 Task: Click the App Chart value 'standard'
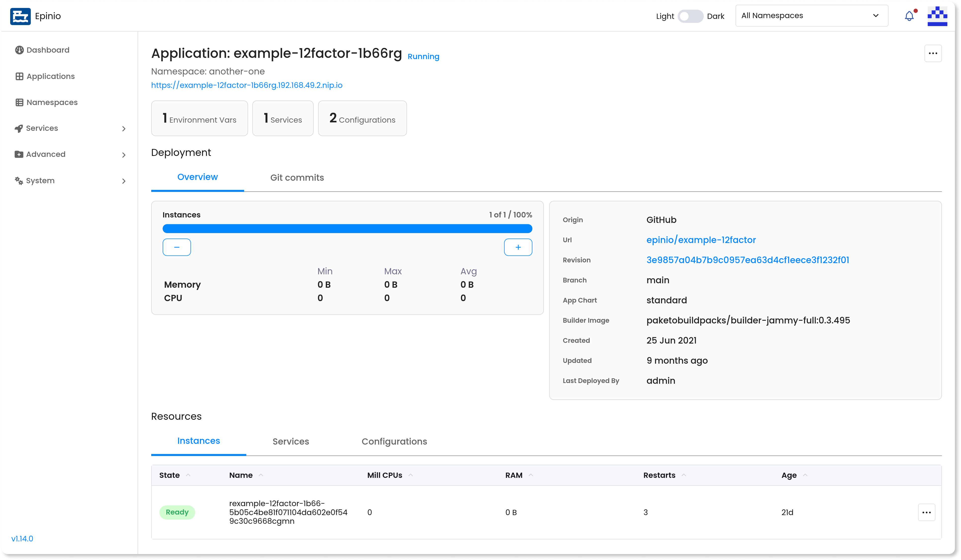pos(666,300)
